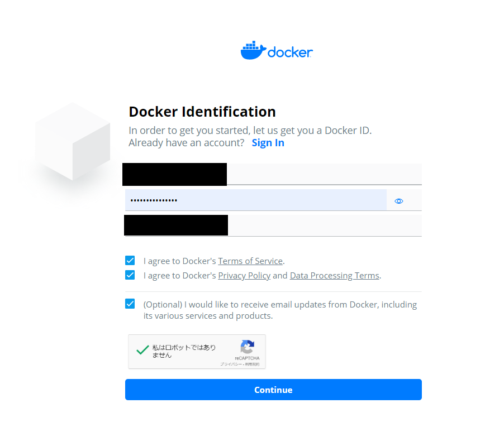Focus the redacted Docker ID field at top
The image size is (504, 432).
point(272,174)
